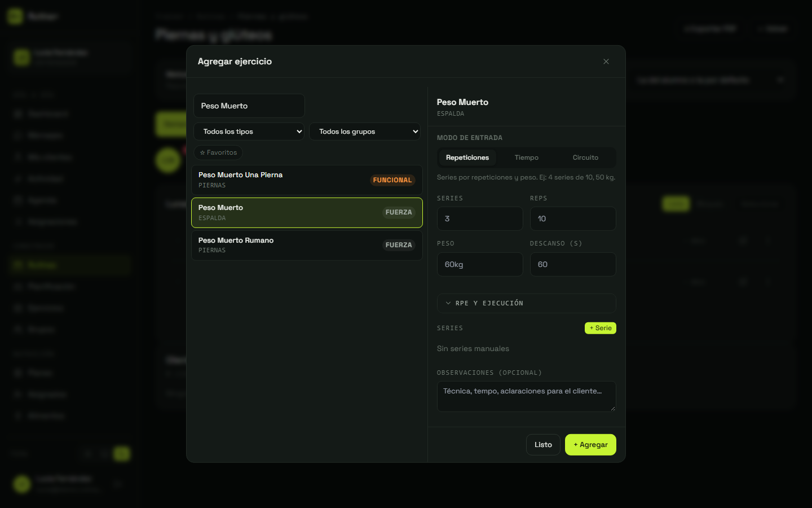Click the Observaciones text area
This screenshot has width=812, height=508.
click(x=527, y=396)
